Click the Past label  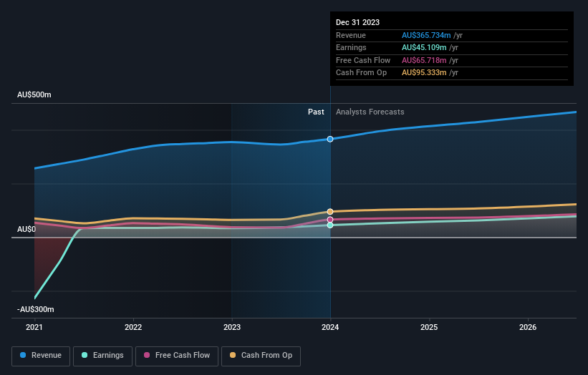[x=316, y=112]
